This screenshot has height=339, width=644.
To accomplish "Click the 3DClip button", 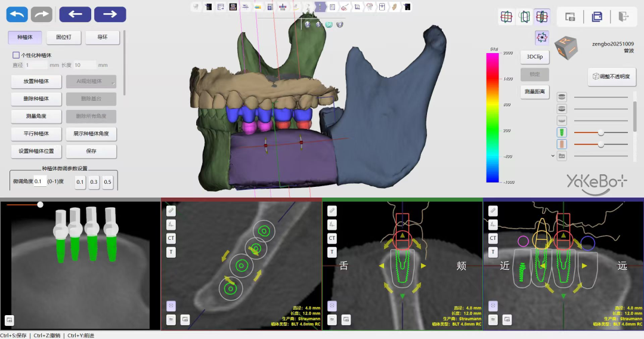I will 534,57.
